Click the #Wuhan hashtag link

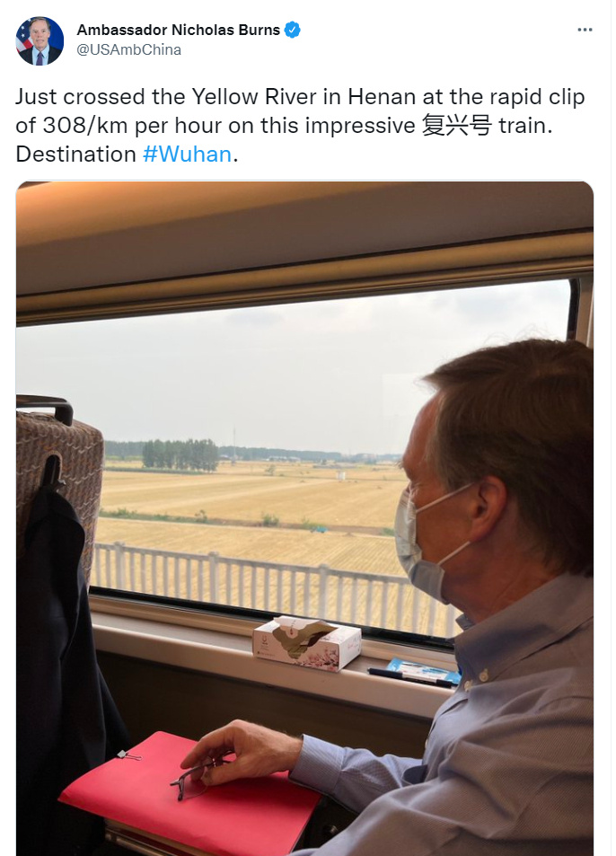tap(187, 154)
